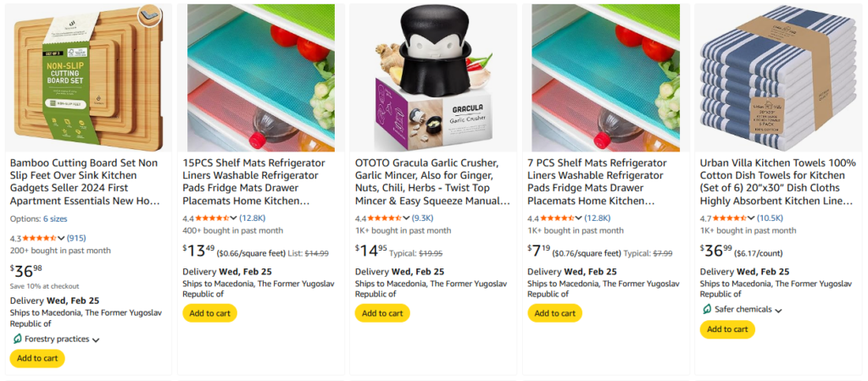The image size is (868, 381).
Task: Expand the Forestry practices chevron
Action: (x=96, y=340)
